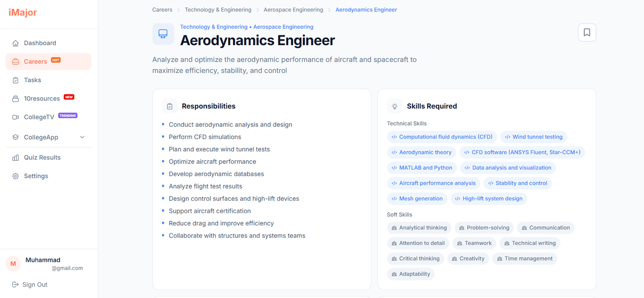Click the Tasks clipboard icon

point(16,80)
